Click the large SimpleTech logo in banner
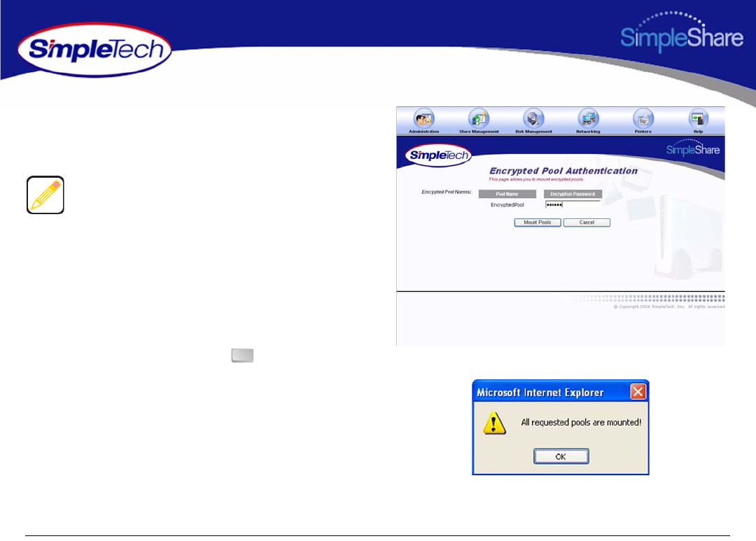Image resolution: width=756 pixels, height=541 pixels. click(x=94, y=50)
